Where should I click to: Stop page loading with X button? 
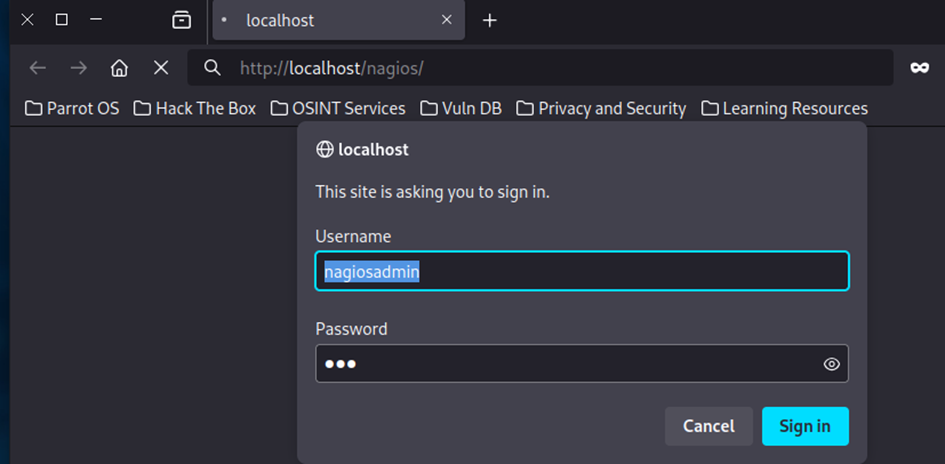tap(160, 68)
